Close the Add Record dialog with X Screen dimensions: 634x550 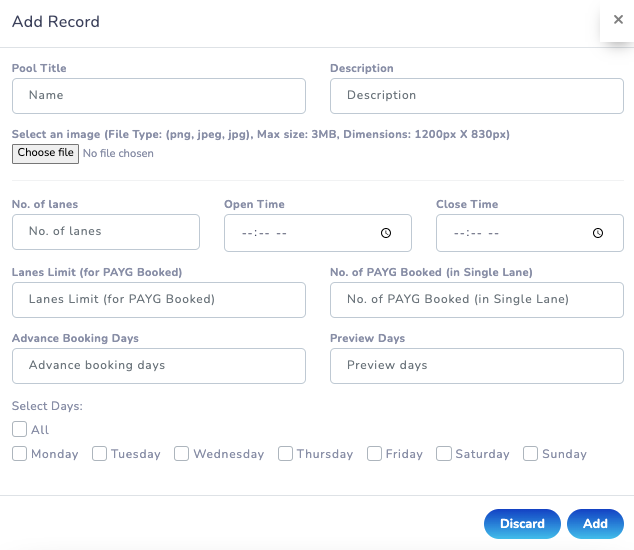[x=618, y=20]
